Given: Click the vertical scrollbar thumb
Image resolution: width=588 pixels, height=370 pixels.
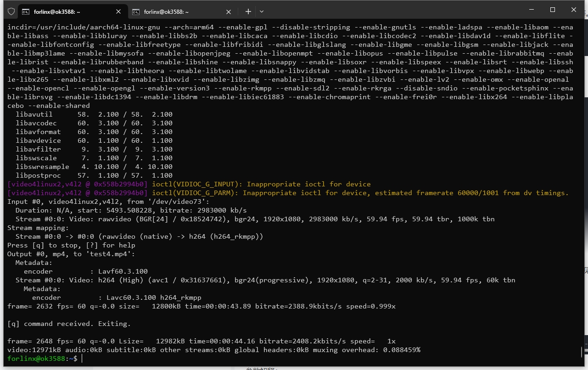Looking at the screenshot, I should tap(581, 351).
